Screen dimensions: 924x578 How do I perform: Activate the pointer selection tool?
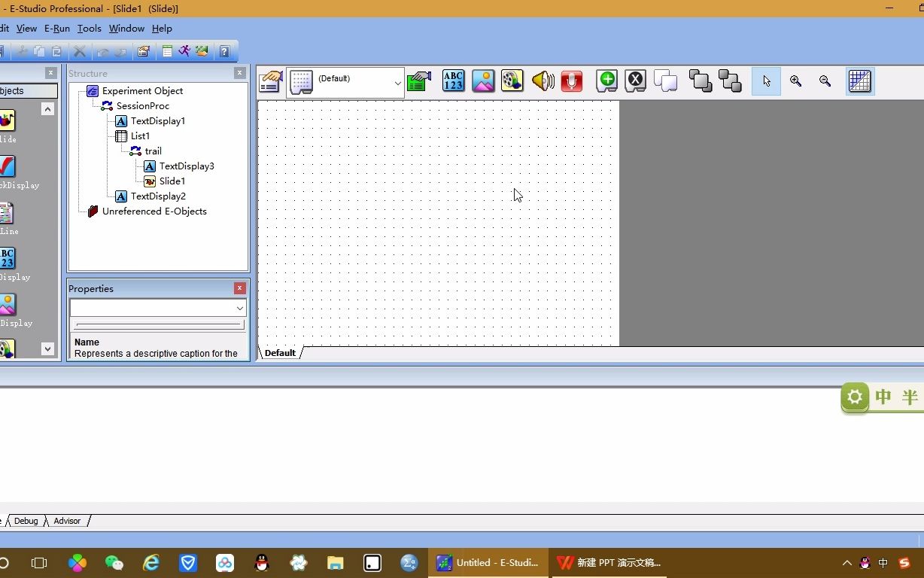(x=766, y=81)
